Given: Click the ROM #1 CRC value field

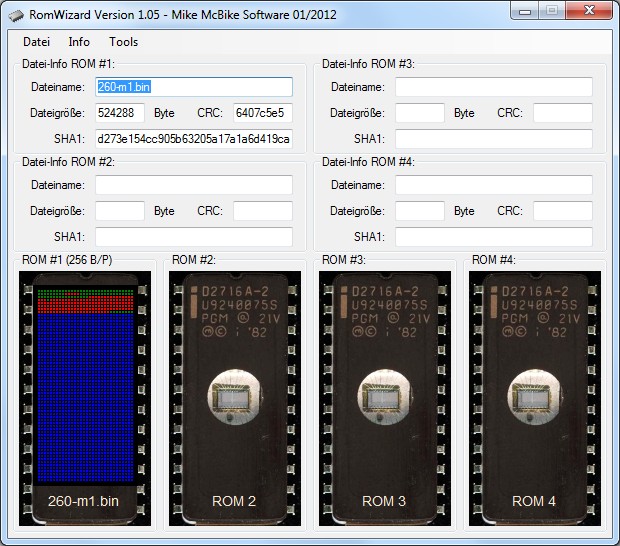Looking at the screenshot, I should click(263, 113).
